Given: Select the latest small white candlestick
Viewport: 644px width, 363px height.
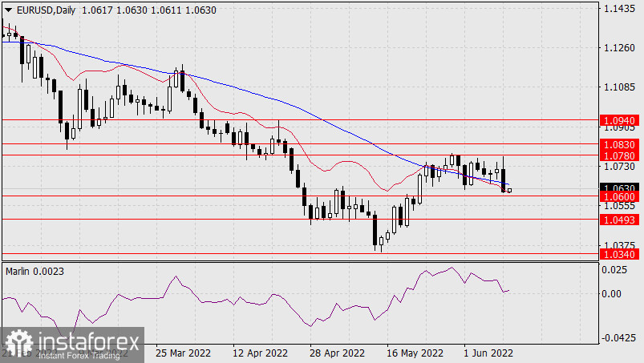Looking at the screenshot, I should click(510, 191).
